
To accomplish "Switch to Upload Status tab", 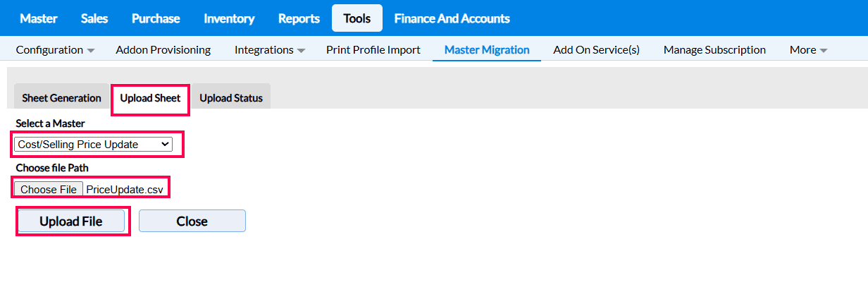I will [x=231, y=98].
